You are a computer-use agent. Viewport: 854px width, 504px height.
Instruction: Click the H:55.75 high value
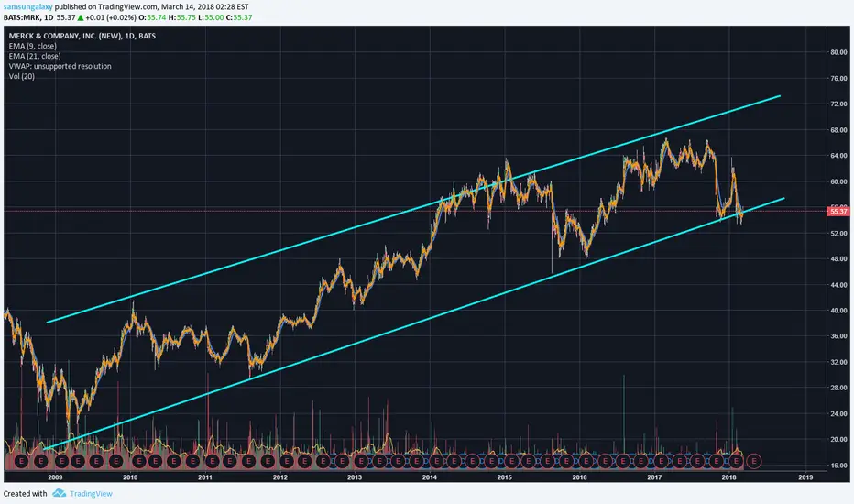(181, 17)
